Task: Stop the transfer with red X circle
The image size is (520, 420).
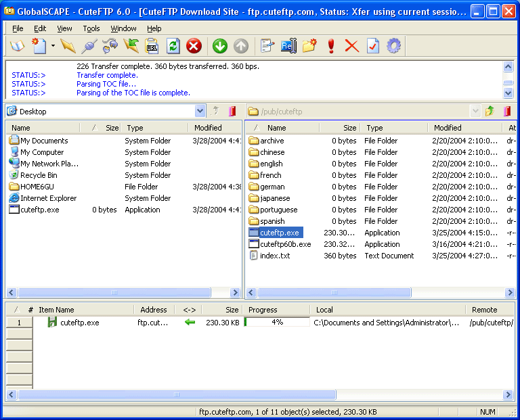Action: (194, 46)
